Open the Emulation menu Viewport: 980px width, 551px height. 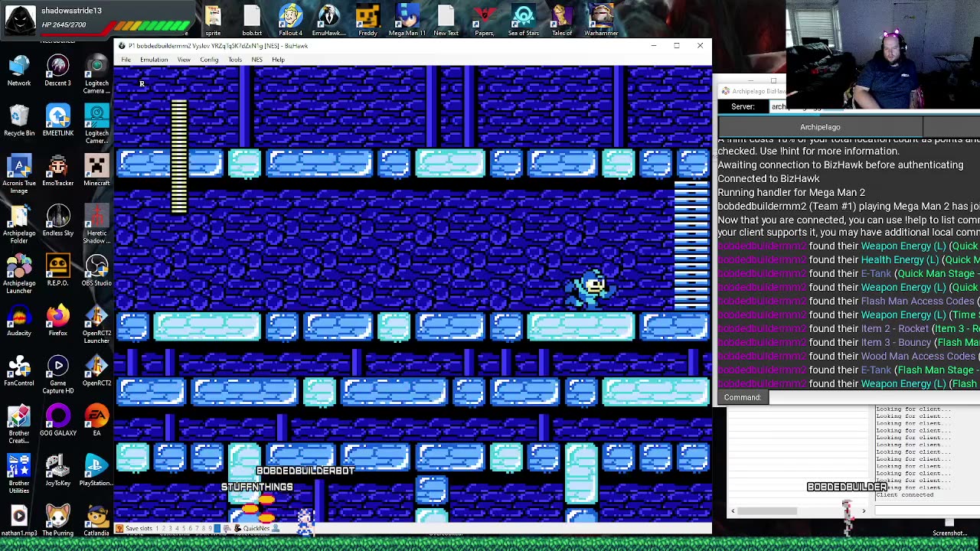point(154,60)
